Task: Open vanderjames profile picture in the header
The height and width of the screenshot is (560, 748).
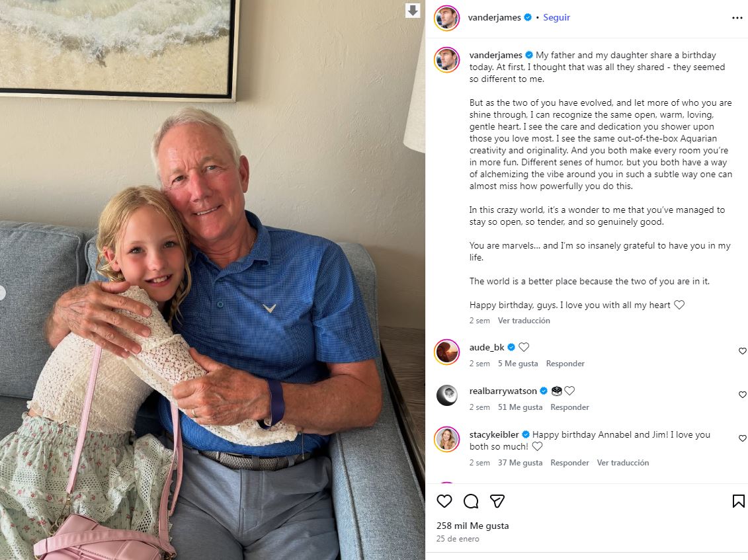Action: (446, 18)
